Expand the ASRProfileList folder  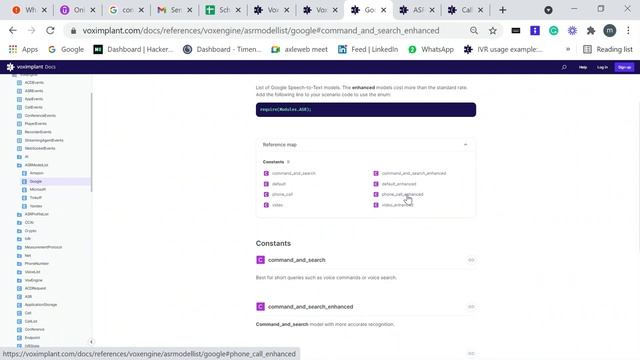pyautogui.click(x=19, y=214)
